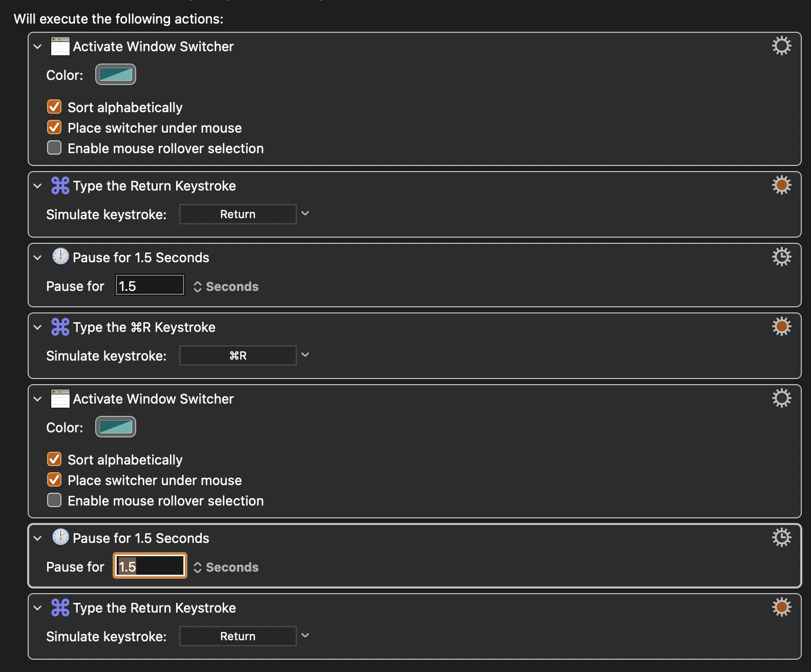Open Seconds unit popup in first Pause action
Screen dimensions: 811x672
226,287
